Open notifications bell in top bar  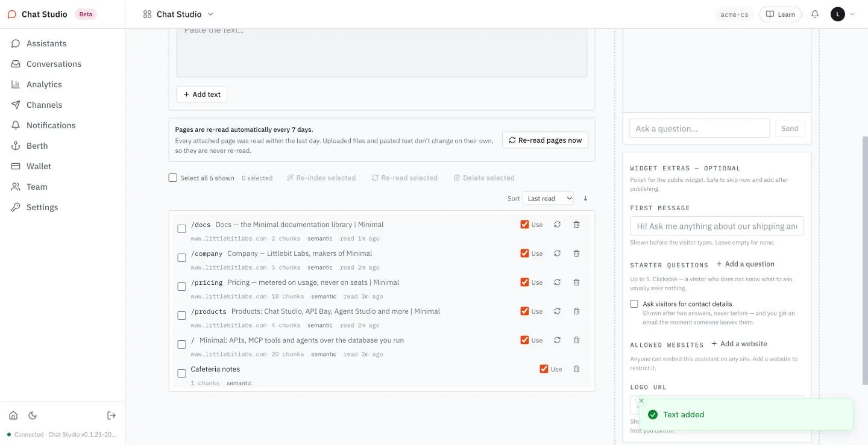point(815,14)
